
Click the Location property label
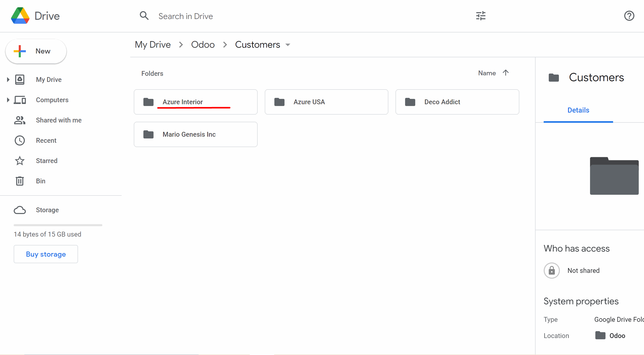[x=556, y=336]
